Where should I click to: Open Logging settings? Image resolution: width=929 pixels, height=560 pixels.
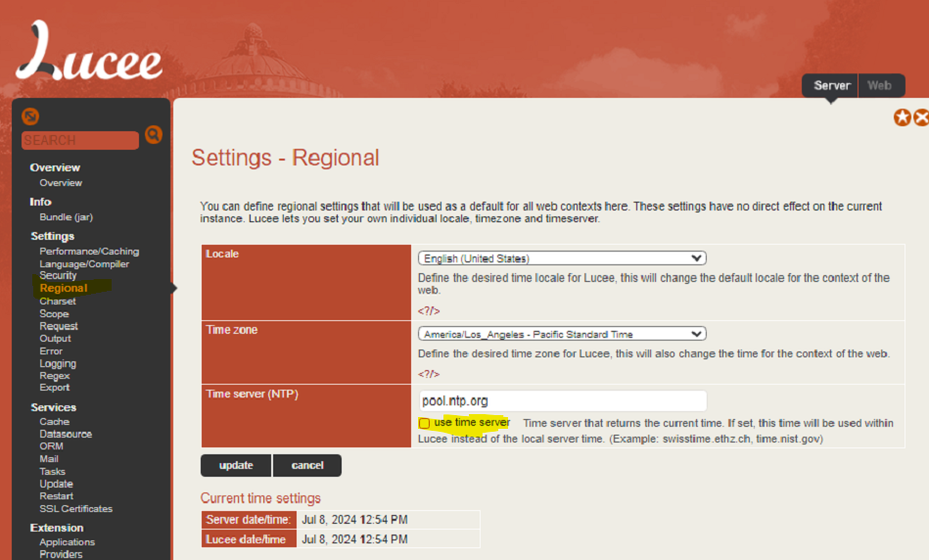pos(58,363)
